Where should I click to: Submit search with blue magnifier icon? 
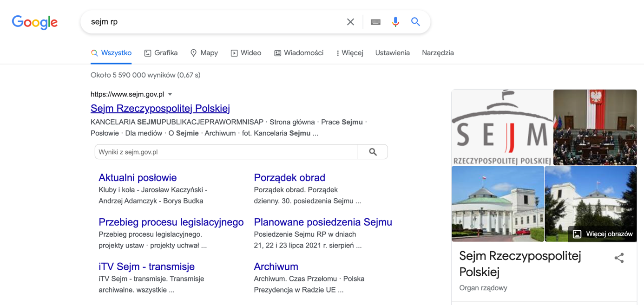(415, 21)
